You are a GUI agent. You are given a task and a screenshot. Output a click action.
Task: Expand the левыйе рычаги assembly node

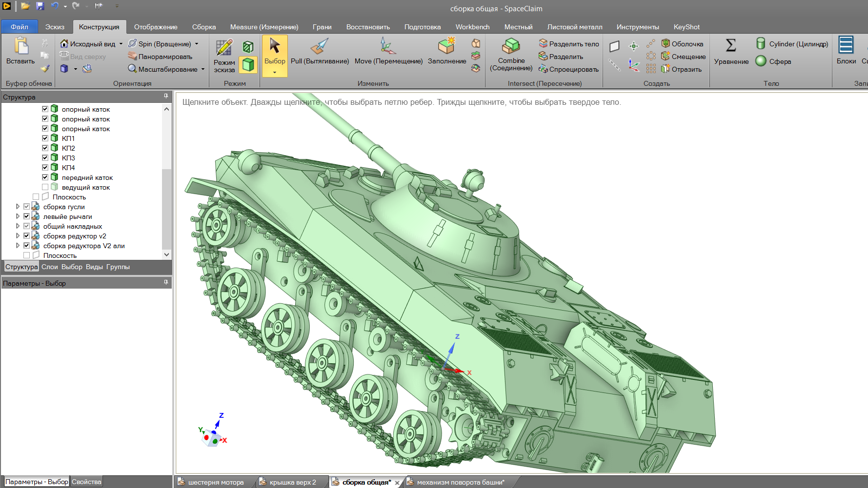pos(18,216)
